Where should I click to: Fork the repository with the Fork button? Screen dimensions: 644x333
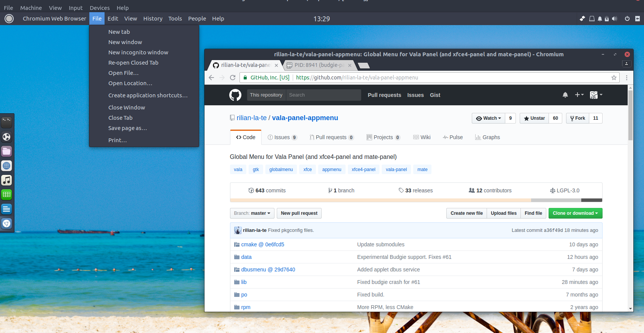[x=577, y=118]
